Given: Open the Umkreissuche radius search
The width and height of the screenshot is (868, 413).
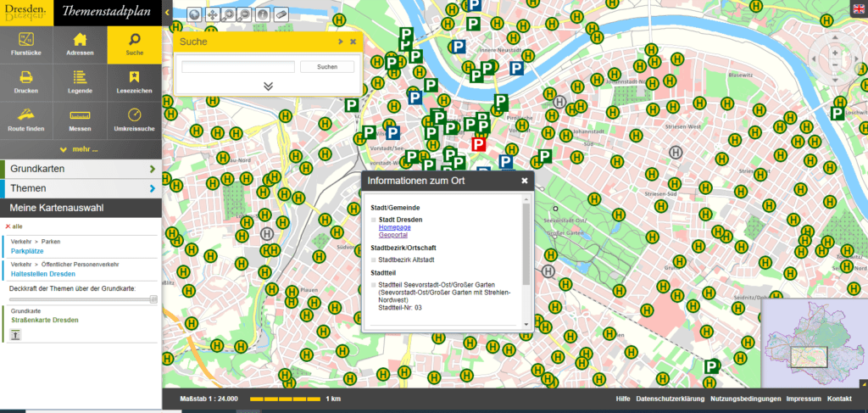Looking at the screenshot, I should [135, 120].
